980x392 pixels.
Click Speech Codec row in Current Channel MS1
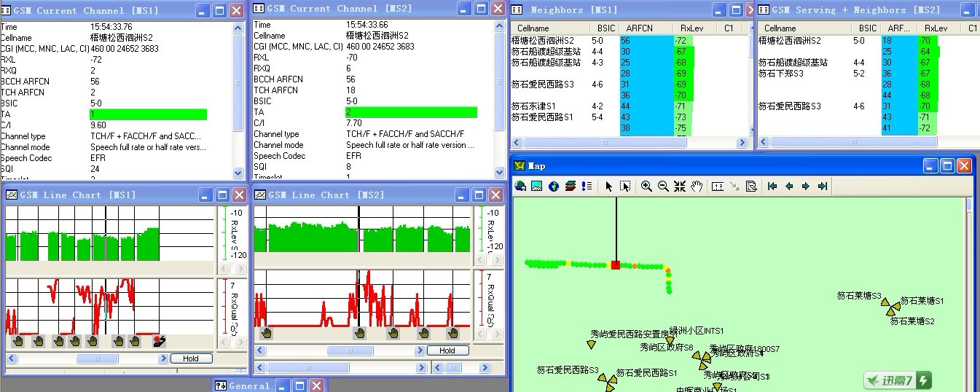coord(117,158)
